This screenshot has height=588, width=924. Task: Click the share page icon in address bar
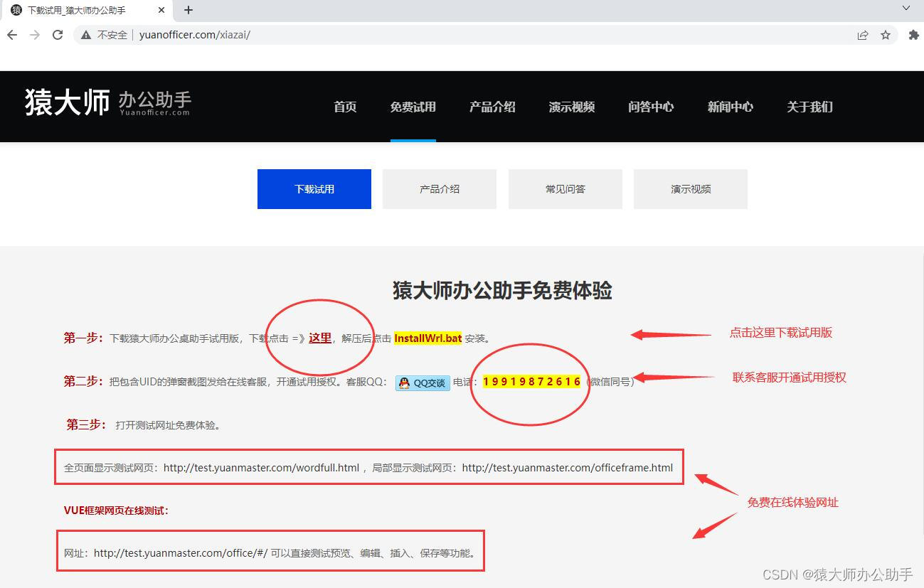point(863,35)
